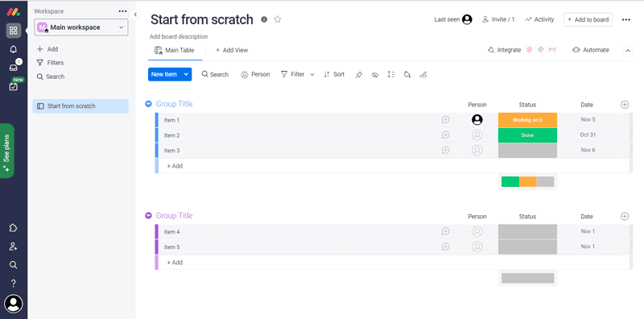Collapse board header with up chevron
Viewport: 644px width, 319px height.
point(628,51)
